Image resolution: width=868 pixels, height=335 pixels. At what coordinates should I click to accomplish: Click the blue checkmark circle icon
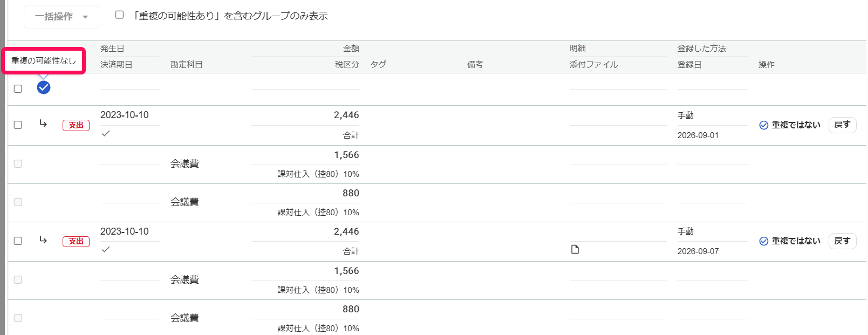point(44,87)
